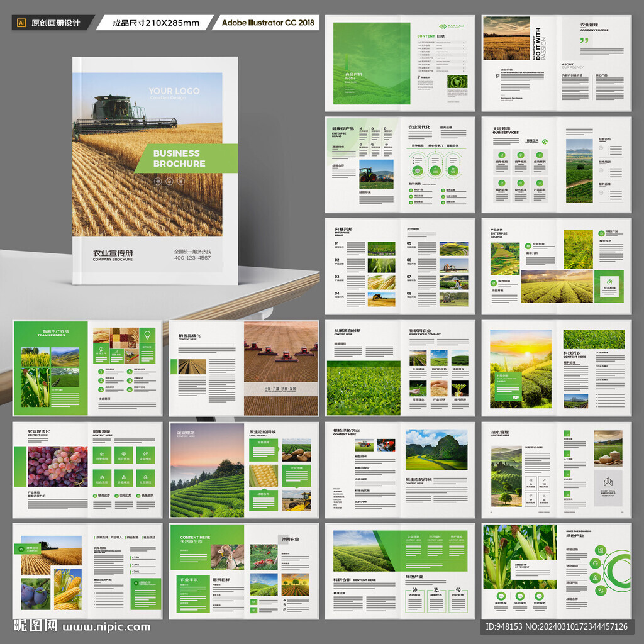
Task: Click the '科技兴农' heading
Action: pyautogui.click(x=572, y=353)
